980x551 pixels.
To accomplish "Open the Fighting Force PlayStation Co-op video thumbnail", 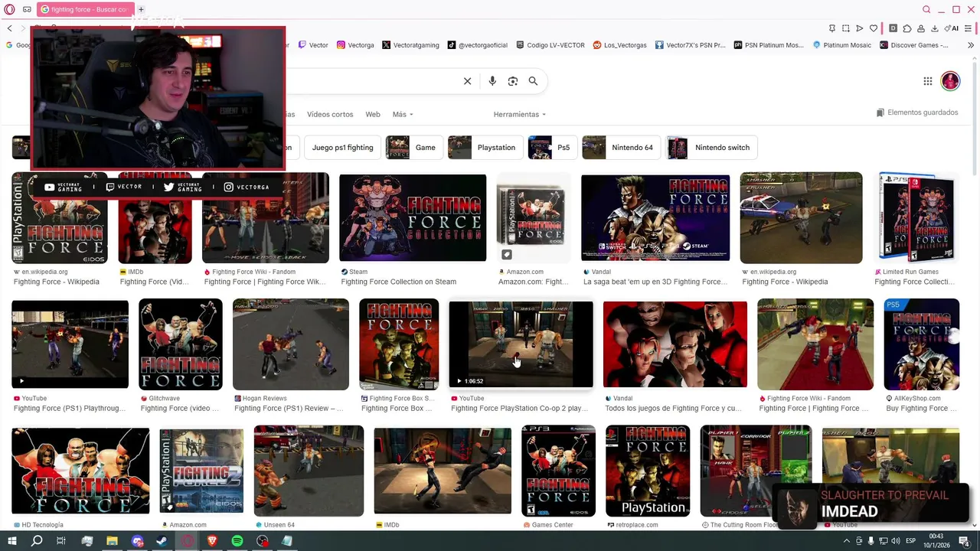I will pos(521,344).
